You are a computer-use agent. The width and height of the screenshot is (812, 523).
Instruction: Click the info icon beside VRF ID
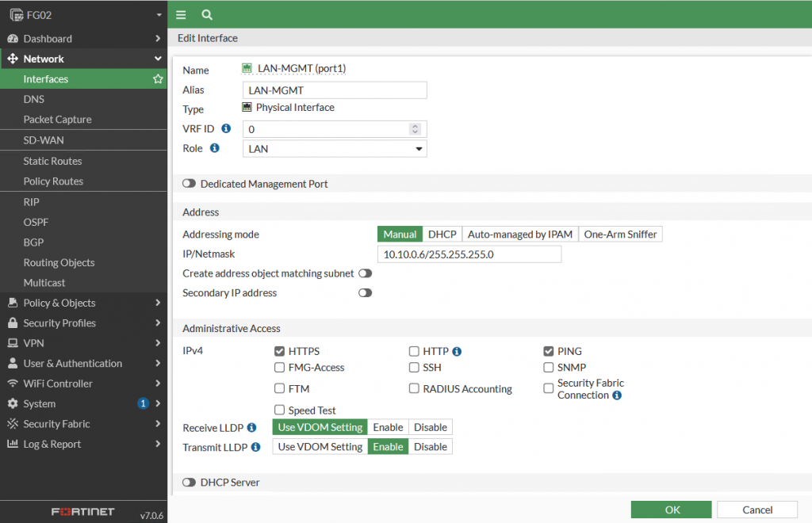tap(226, 128)
